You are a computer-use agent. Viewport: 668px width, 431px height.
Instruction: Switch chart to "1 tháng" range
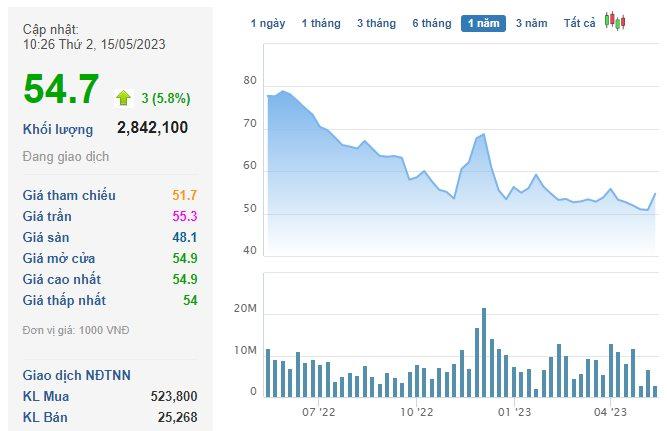(321, 23)
